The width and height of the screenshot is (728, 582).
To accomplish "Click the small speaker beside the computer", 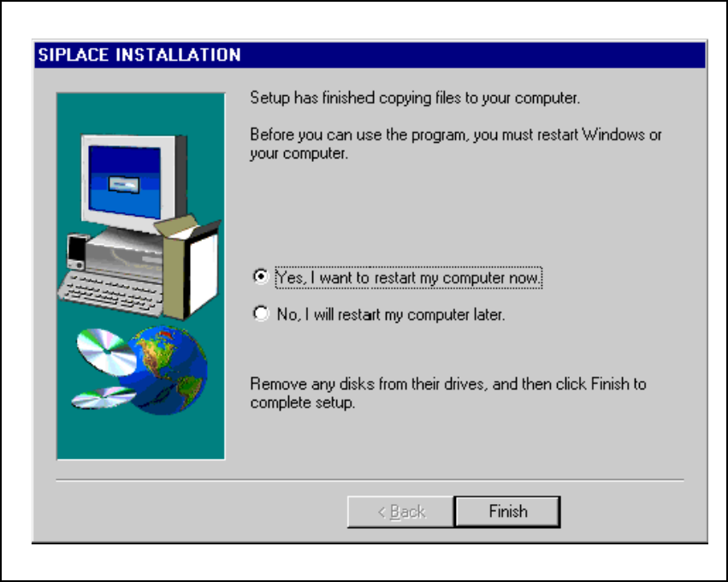I will [77, 252].
